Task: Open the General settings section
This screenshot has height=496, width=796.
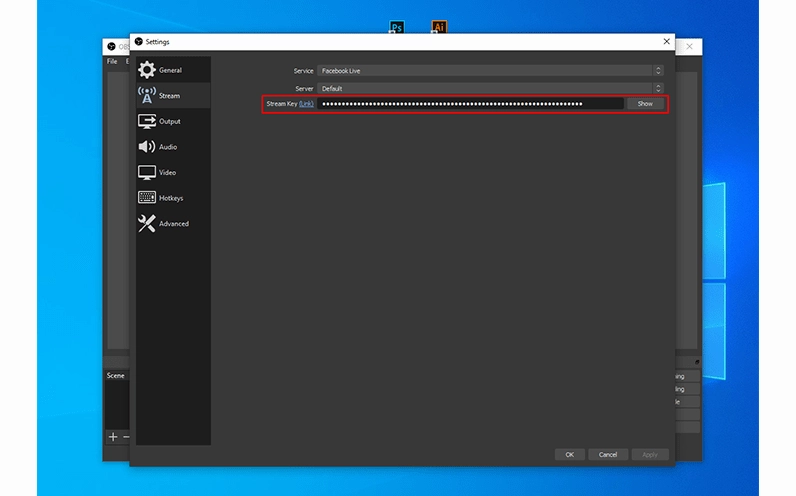Action: [170, 70]
